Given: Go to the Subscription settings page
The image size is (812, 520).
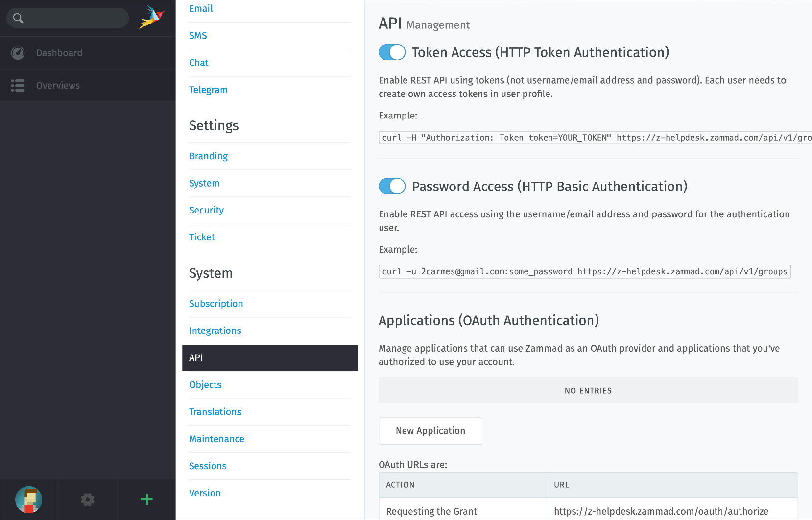Looking at the screenshot, I should click(x=216, y=304).
